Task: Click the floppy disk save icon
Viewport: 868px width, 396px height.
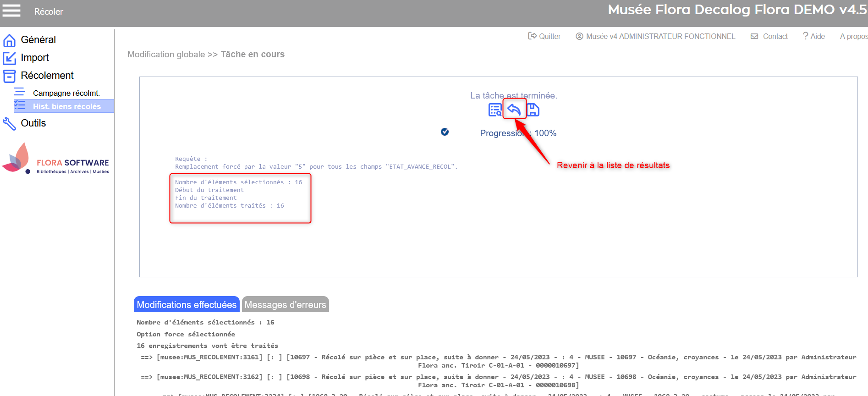Action: 533,110
